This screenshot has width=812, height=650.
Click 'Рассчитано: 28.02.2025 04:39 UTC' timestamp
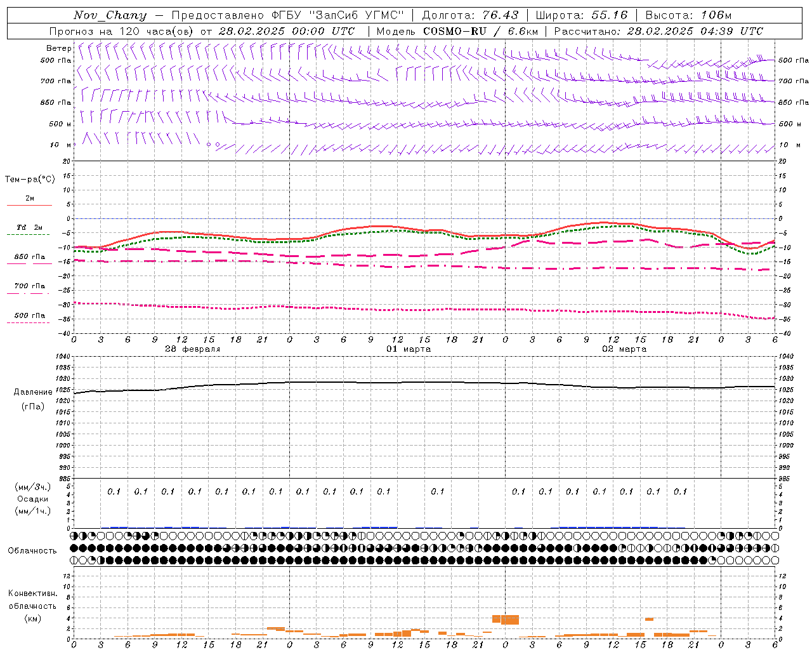pos(658,31)
